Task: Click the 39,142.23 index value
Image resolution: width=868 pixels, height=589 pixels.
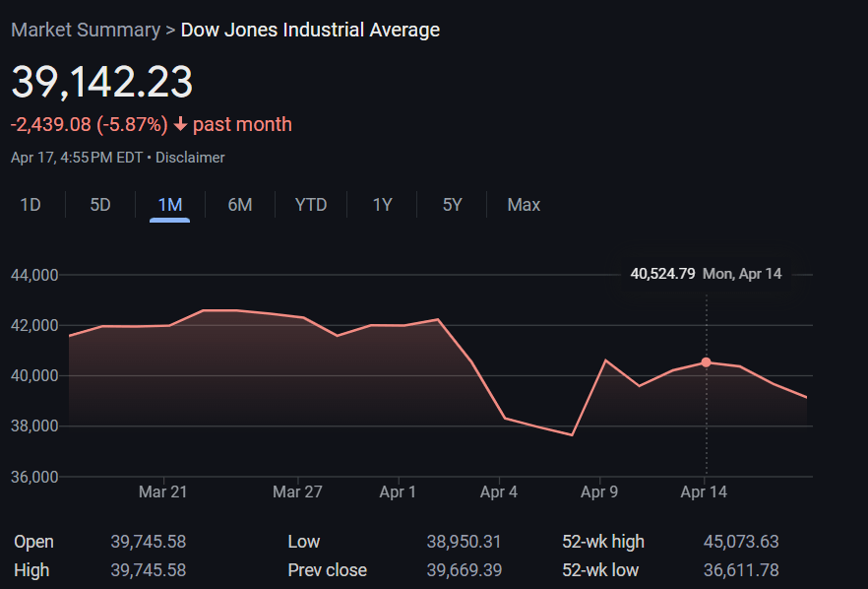Action: click(x=101, y=82)
